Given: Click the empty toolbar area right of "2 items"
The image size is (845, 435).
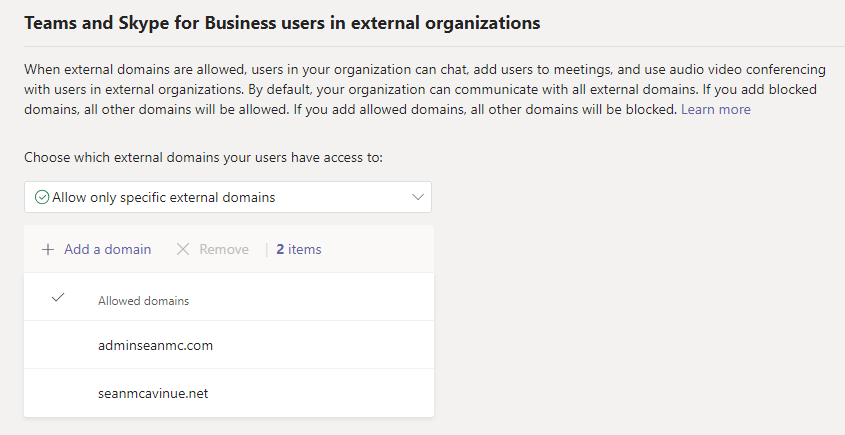Looking at the screenshot, I should pos(380,249).
